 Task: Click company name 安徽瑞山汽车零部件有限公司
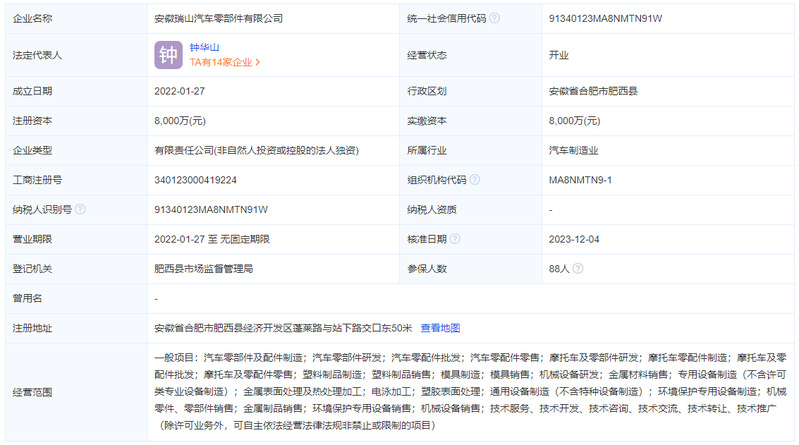coord(219,18)
